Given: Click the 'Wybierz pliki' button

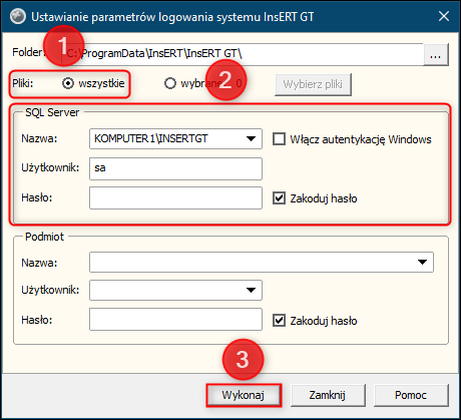Looking at the screenshot, I should coord(313,85).
